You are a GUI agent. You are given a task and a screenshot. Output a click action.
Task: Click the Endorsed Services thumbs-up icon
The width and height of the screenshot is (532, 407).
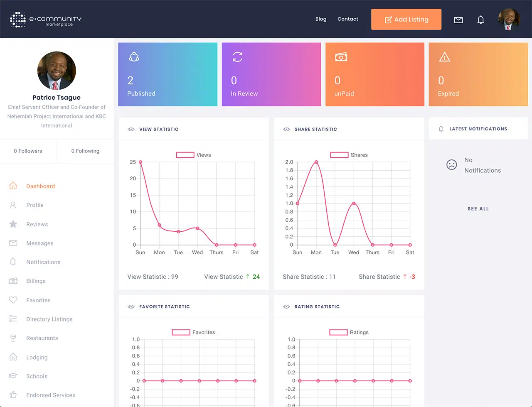click(13, 395)
